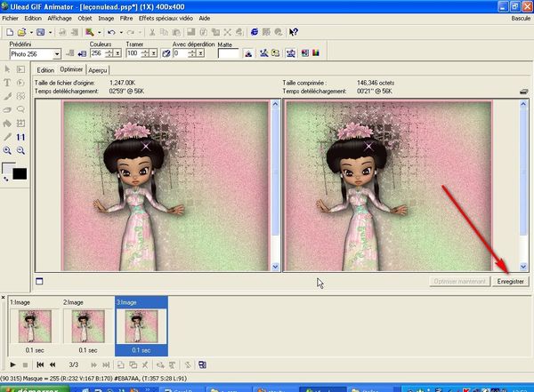Open the Fichier menu

(10, 19)
